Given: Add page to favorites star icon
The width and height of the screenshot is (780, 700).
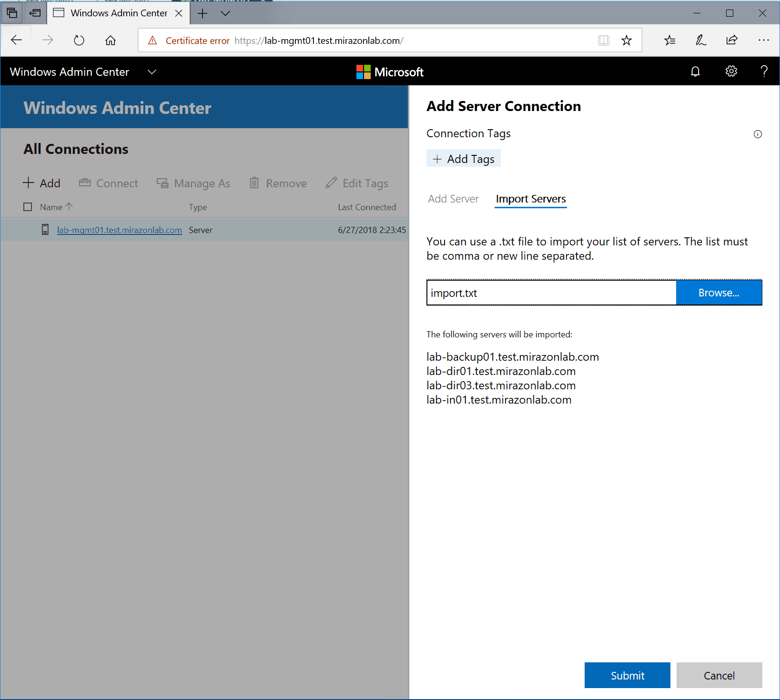Looking at the screenshot, I should tap(626, 41).
